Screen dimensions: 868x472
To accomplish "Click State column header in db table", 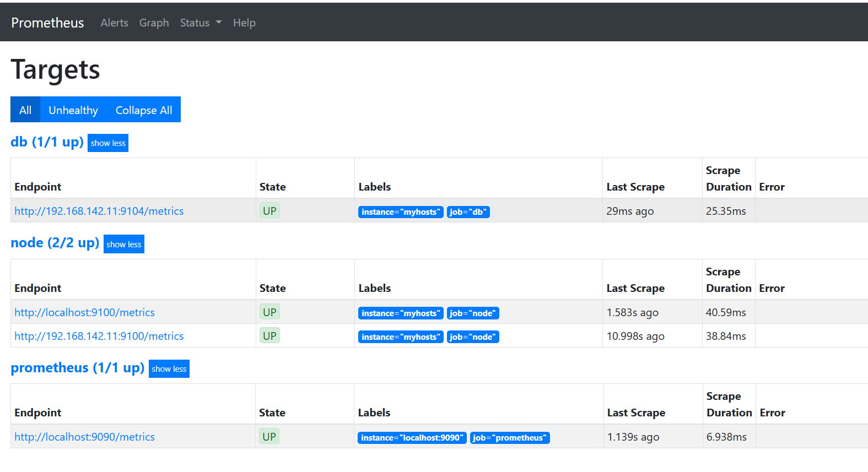I will point(272,187).
